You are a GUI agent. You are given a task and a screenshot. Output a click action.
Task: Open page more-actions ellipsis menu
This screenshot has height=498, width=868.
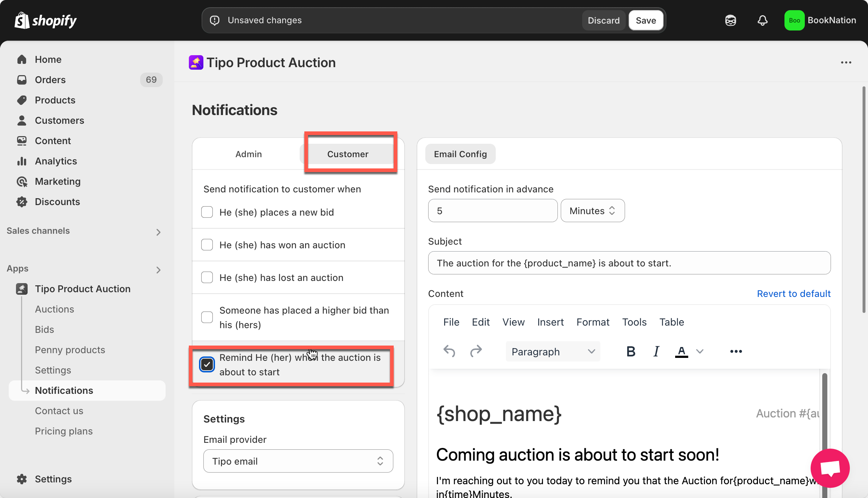846,62
